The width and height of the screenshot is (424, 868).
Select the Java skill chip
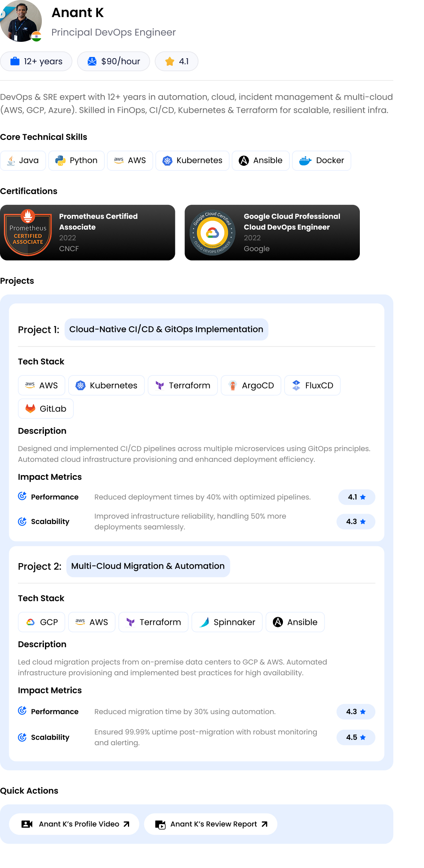pos(23,161)
